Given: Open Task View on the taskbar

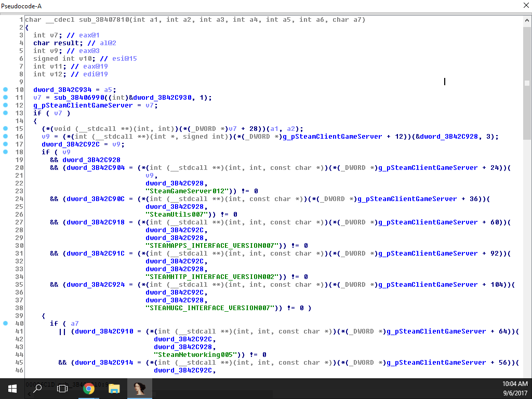Looking at the screenshot, I should coord(62,389).
